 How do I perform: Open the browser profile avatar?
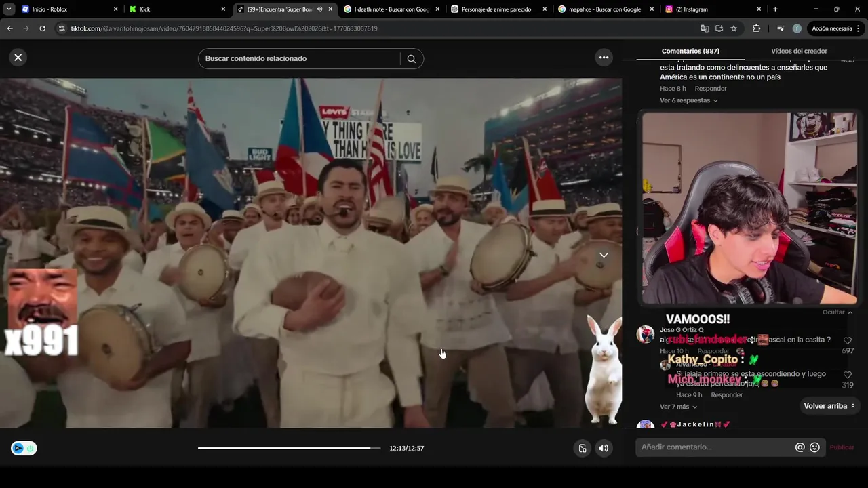(797, 28)
